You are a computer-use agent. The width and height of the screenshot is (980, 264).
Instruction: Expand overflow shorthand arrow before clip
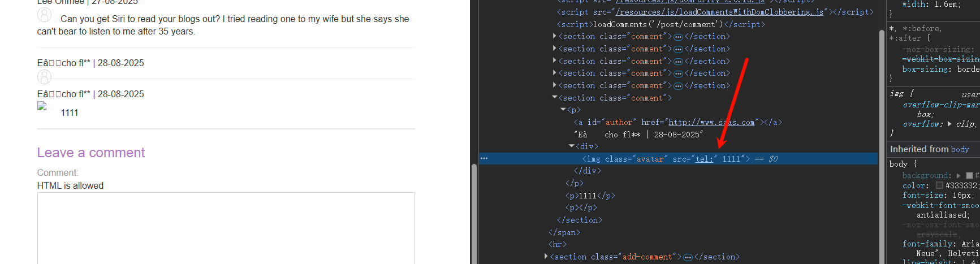[949, 124]
